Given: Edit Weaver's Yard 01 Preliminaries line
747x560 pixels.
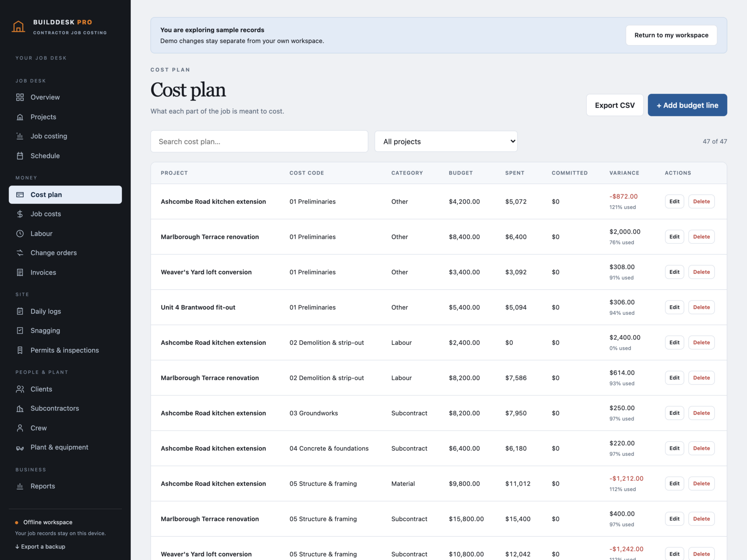Looking at the screenshot, I should point(674,272).
